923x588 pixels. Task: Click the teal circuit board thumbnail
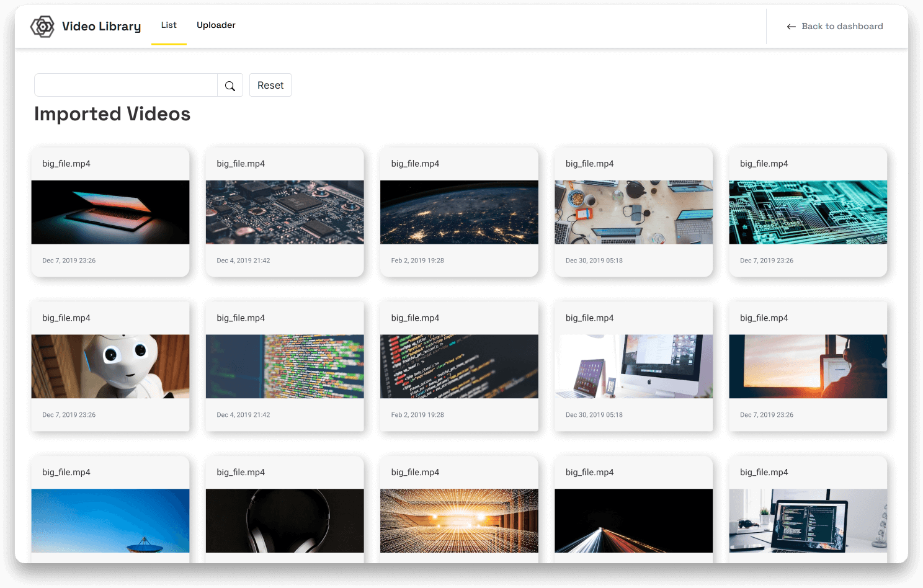(808, 212)
